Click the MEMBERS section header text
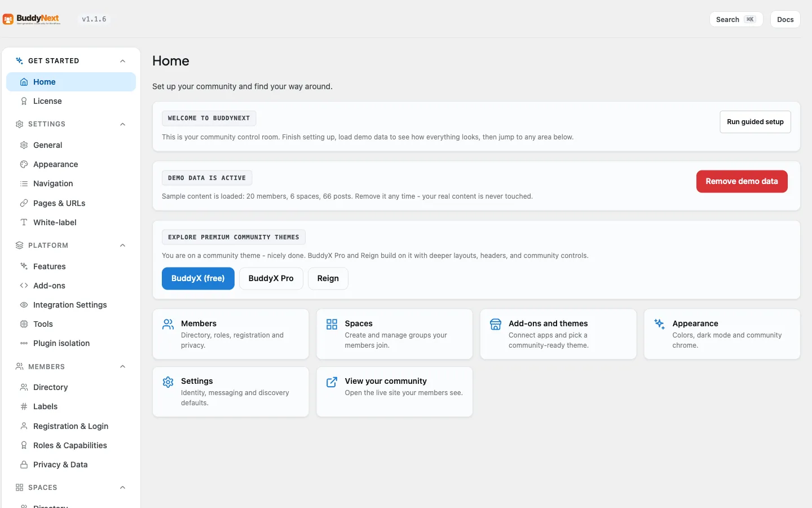This screenshot has width=812, height=508. [x=46, y=367]
